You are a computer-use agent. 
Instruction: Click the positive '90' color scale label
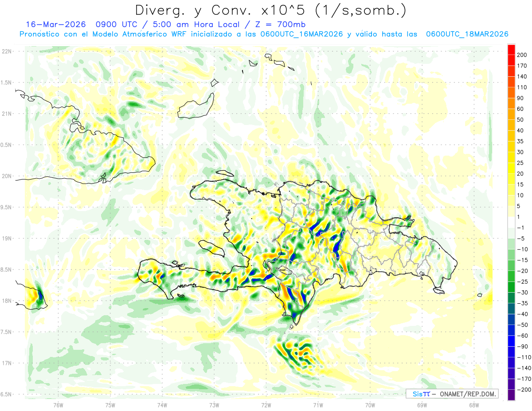click(x=520, y=98)
